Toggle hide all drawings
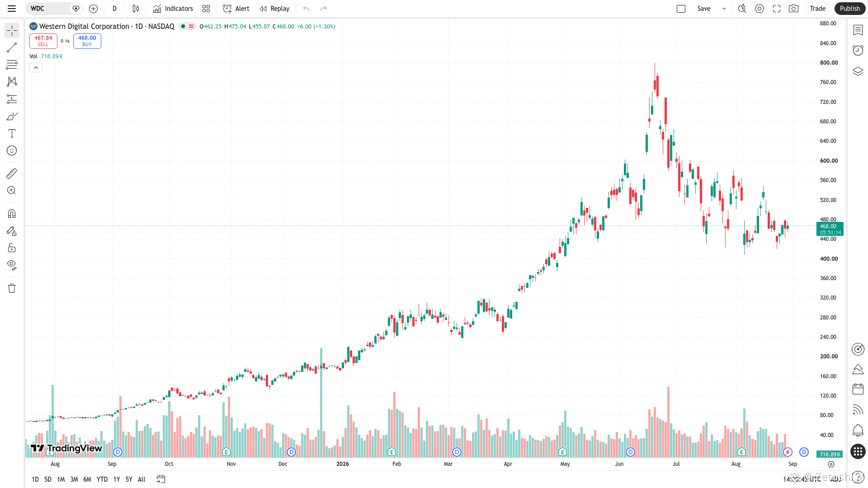Image resolution: width=868 pixels, height=488 pixels. [12, 265]
